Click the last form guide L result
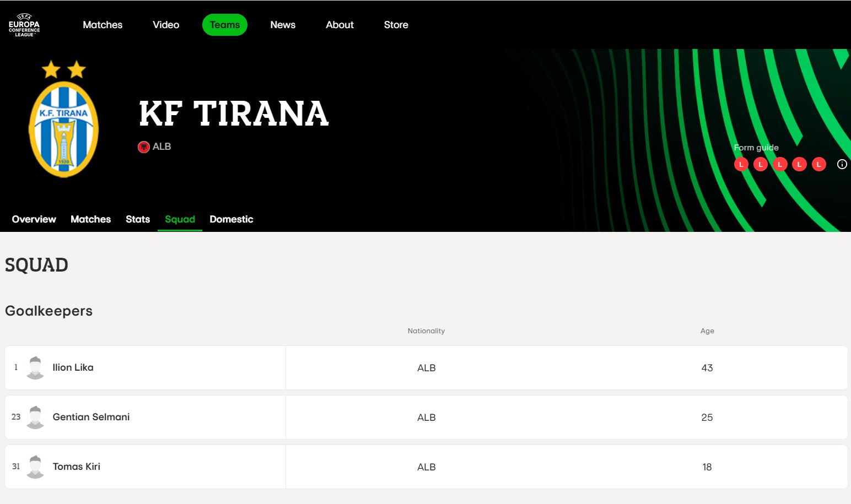The height and width of the screenshot is (504, 851). 819,164
